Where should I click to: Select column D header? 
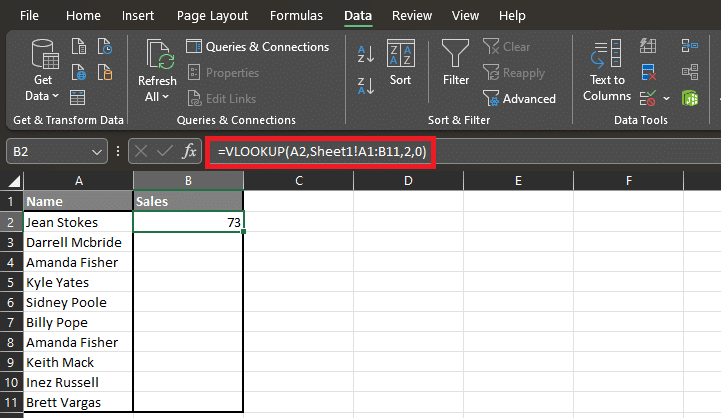[408, 181]
